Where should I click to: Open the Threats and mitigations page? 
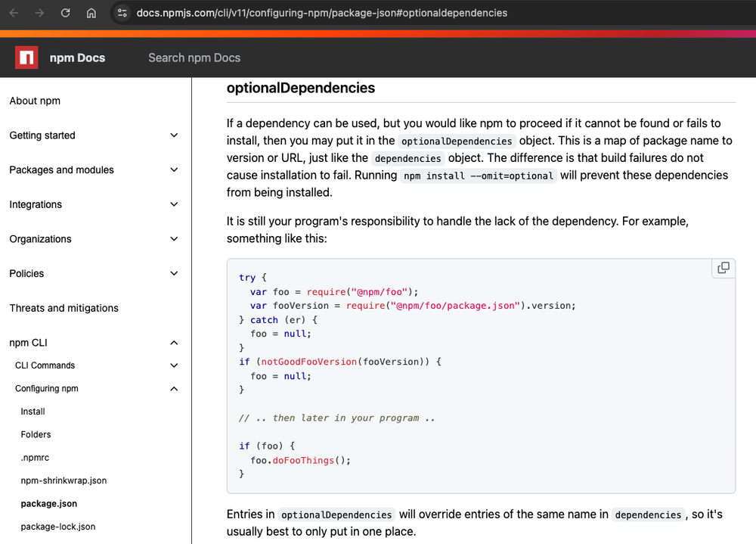point(64,308)
